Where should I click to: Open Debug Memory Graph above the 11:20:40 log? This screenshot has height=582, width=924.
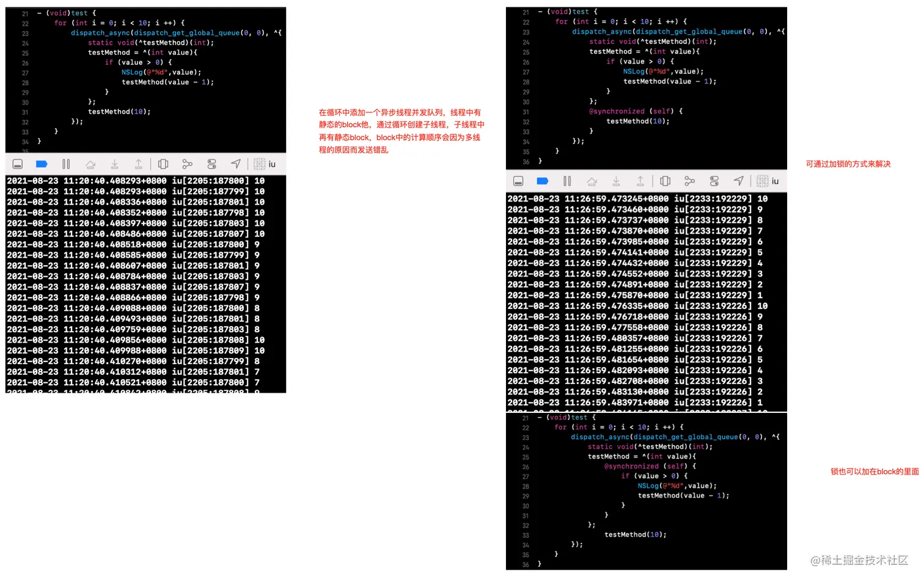187,164
